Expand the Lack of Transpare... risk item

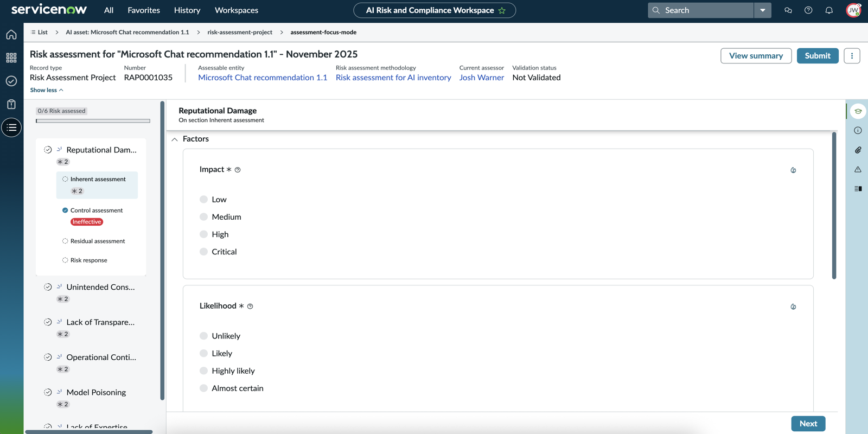(x=100, y=322)
